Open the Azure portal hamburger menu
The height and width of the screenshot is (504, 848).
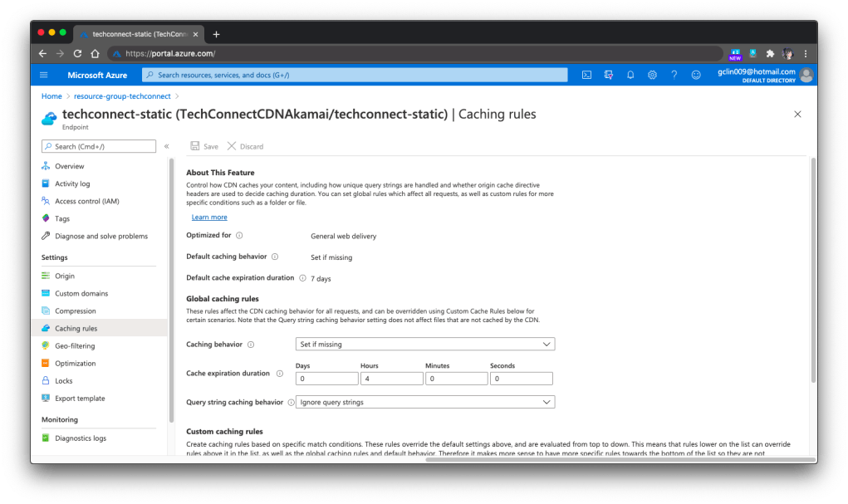click(x=44, y=75)
